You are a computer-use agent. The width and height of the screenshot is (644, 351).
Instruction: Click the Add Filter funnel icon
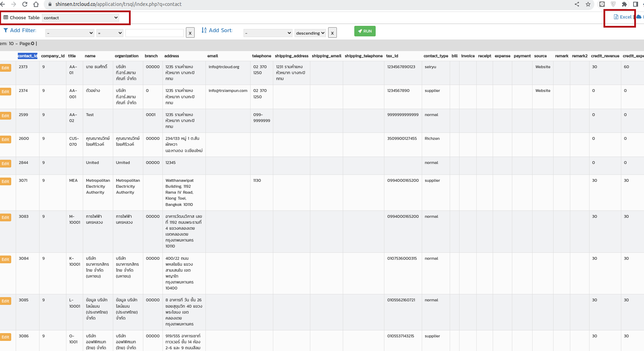[6, 30]
